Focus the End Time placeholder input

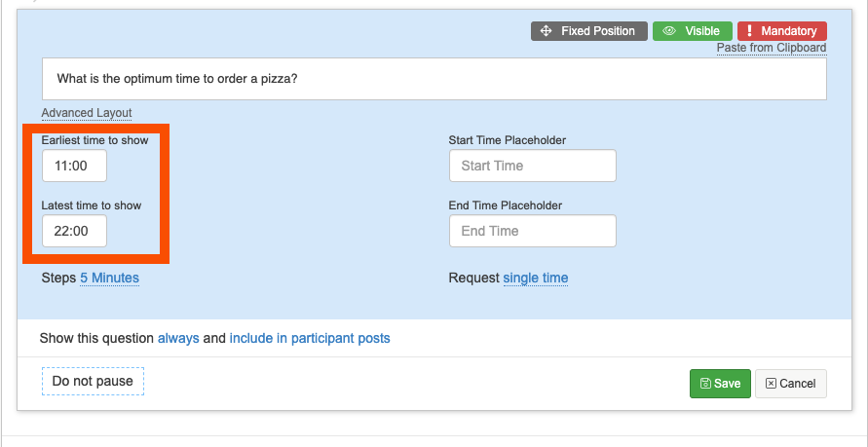point(532,232)
